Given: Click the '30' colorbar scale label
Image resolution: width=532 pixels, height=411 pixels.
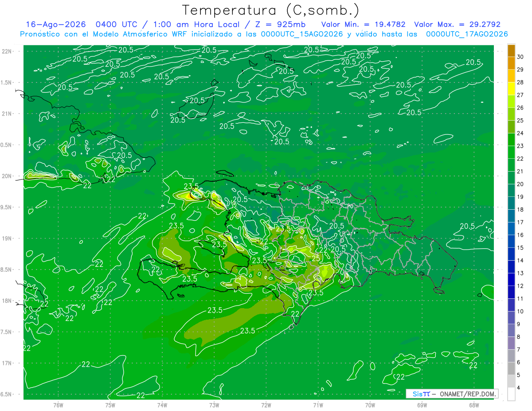Looking at the screenshot, I should click(x=520, y=57).
